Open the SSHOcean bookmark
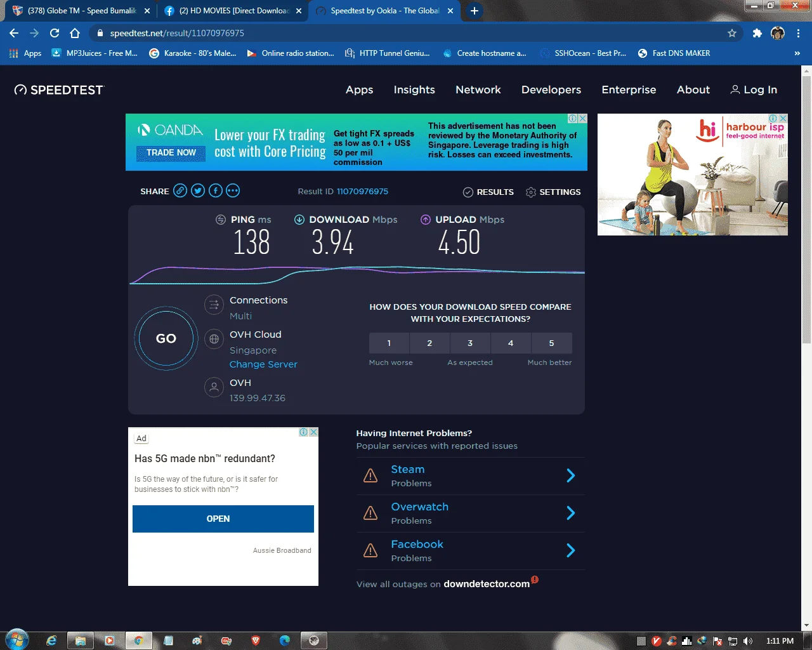 [583, 53]
